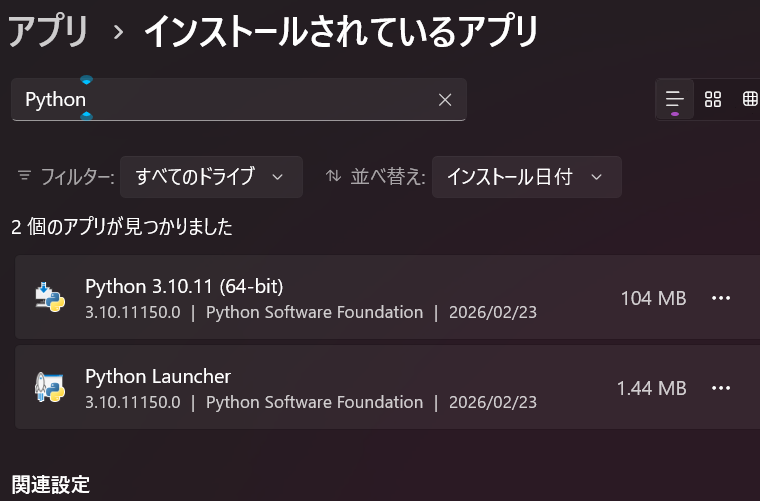Viewport: 760px width, 501px height.
Task: Open the インストール日付 sort dropdown
Action: pyautogui.click(x=526, y=177)
